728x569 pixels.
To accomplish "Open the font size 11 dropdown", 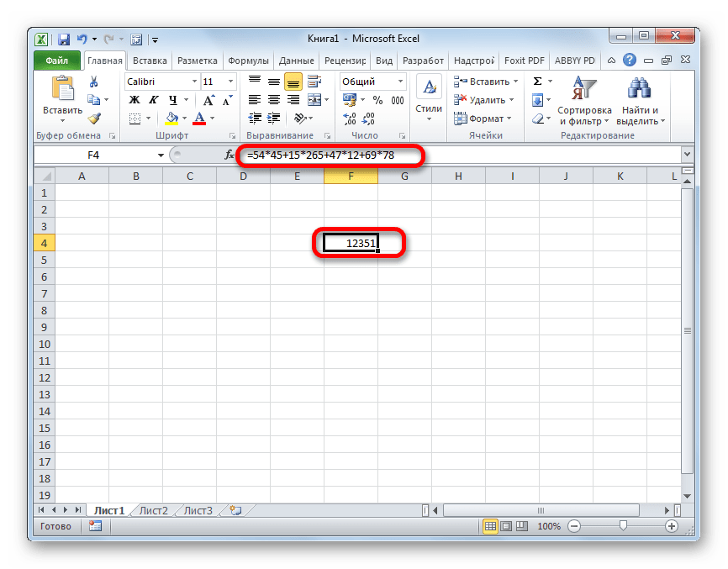I will [x=230, y=82].
